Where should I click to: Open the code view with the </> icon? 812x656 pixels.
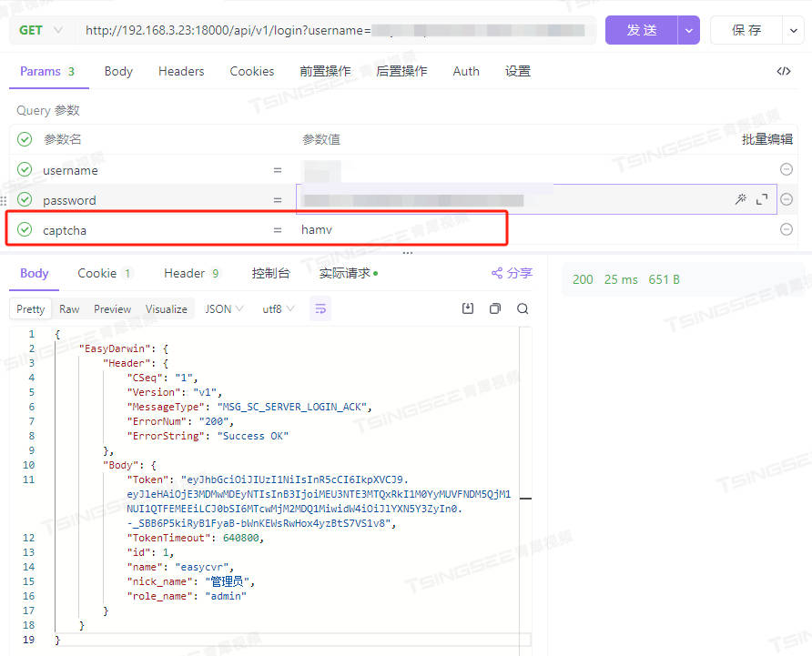[x=785, y=71]
